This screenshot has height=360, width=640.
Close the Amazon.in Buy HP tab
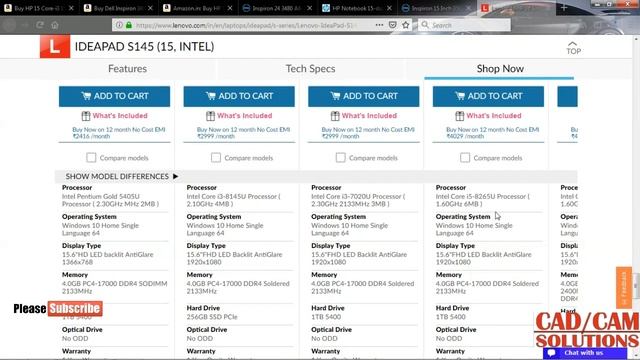(230, 8)
